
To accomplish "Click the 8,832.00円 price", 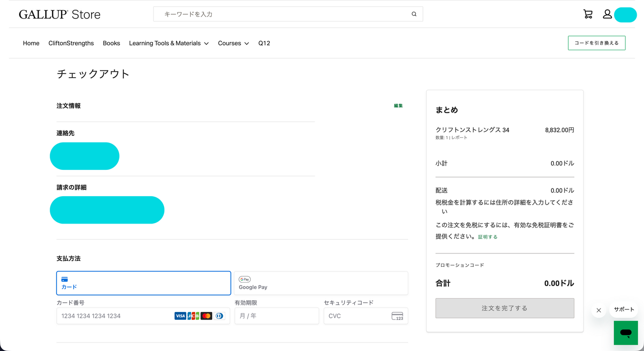I will (560, 130).
